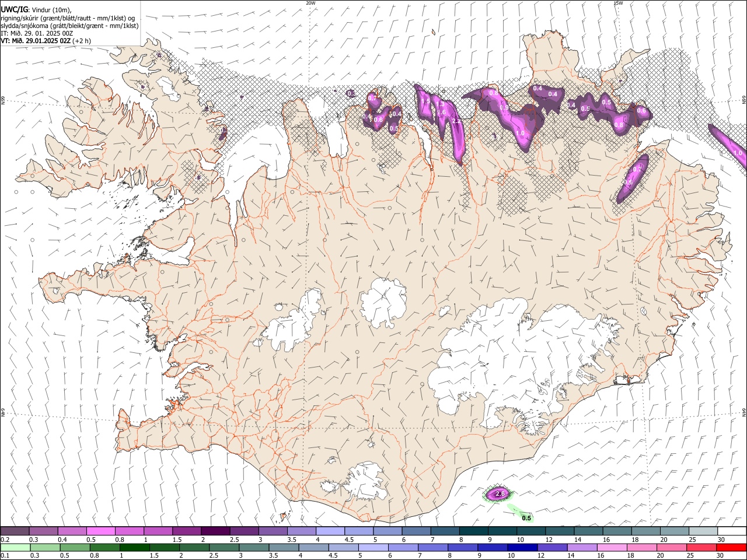Select the dark green rain swatch starting at 1
Image resolution: width=747 pixels, height=560 pixels.
point(134,547)
